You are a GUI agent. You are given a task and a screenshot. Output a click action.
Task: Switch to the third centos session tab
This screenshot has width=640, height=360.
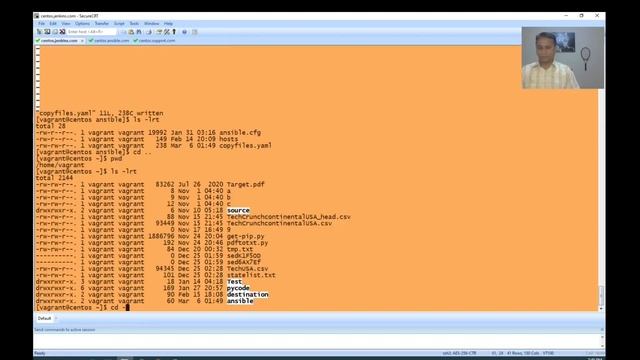click(154, 41)
